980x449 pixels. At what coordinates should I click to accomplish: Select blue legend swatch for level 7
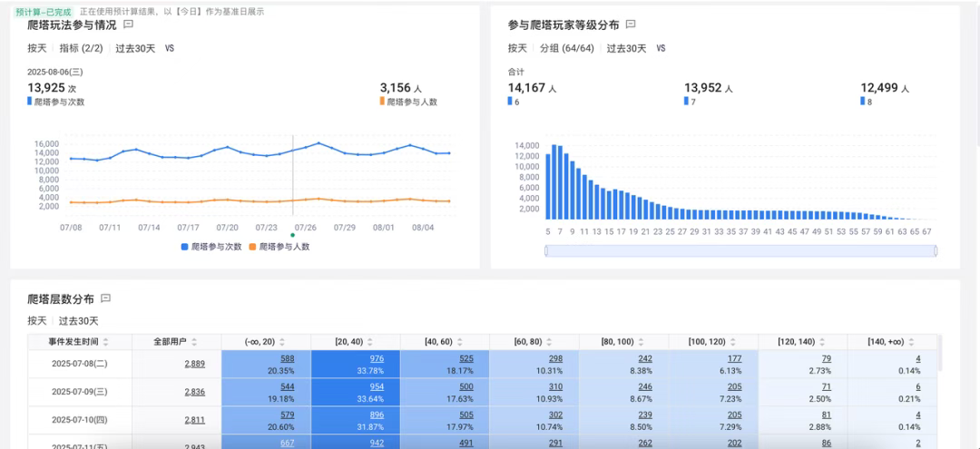point(686,102)
